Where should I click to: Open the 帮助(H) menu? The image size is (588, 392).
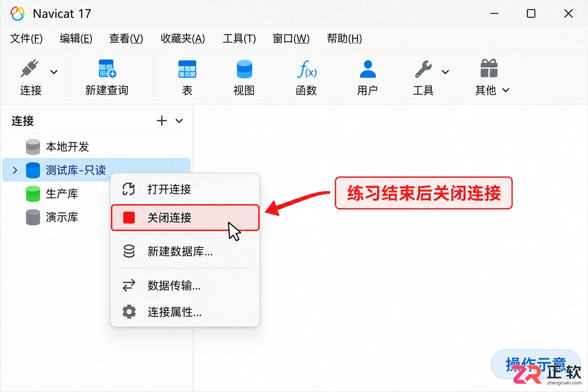coord(345,38)
